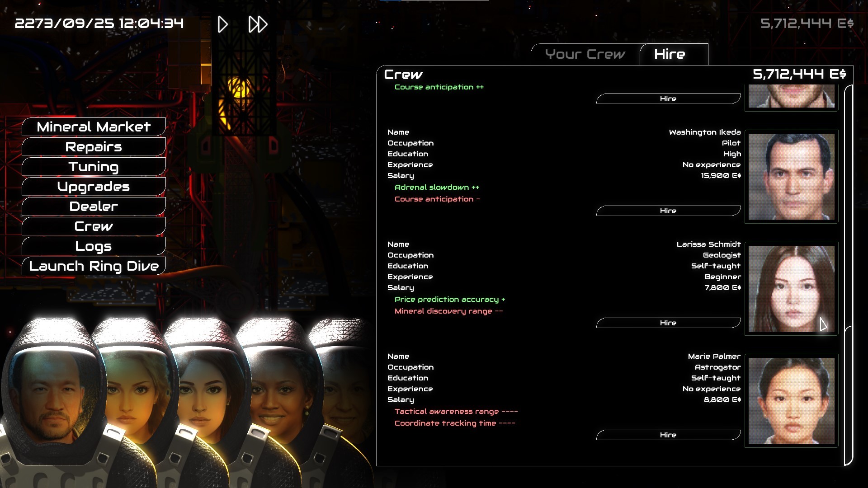868x488 pixels.
Task: Click the salary value 15,900 E$
Action: (x=721, y=176)
